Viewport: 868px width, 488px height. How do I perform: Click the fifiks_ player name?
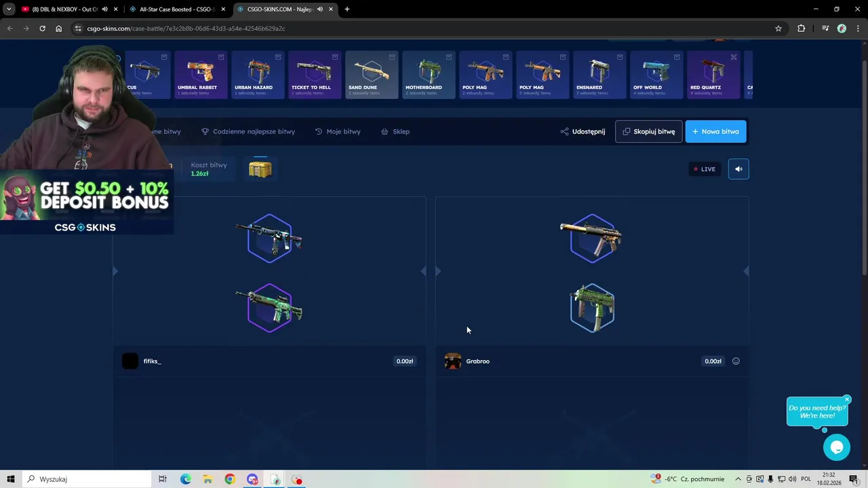(153, 361)
